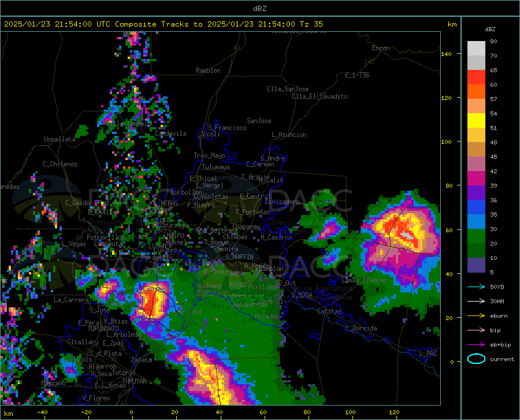Screen dimensions: 520x420
Task: Click the dBZ title at top
Action: point(259,9)
